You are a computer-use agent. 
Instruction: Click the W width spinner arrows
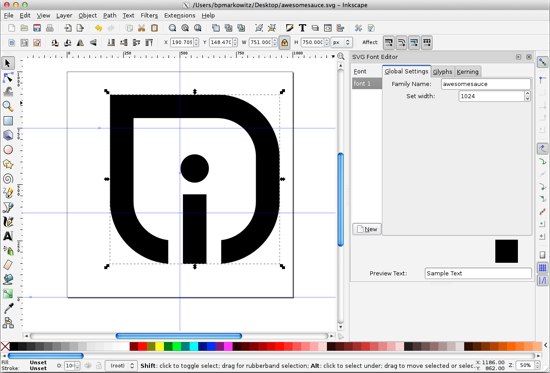tap(275, 42)
